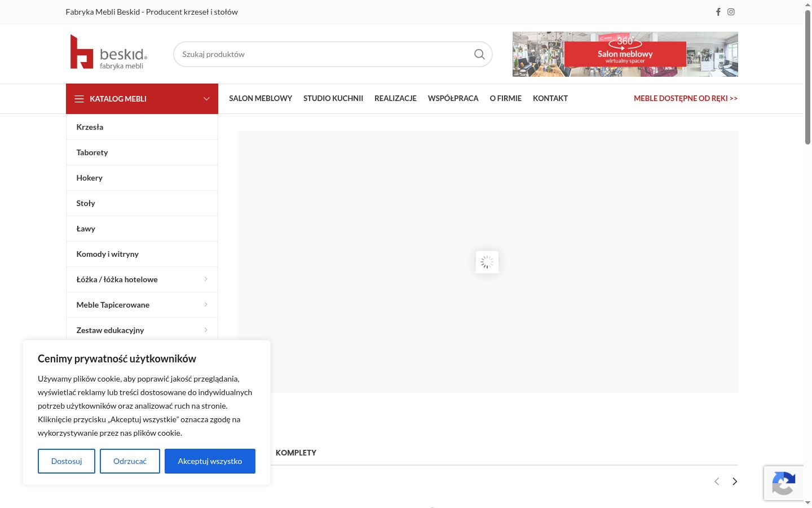Click the hamburger icon in Katalog Mebli

click(x=79, y=99)
